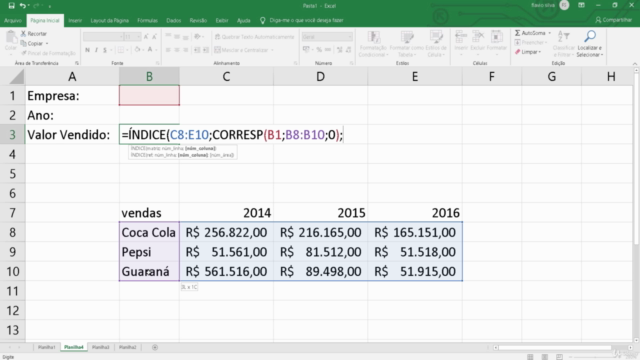Open the font size dropdown
This screenshot has height=360, width=640.
(x=139, y=37)
